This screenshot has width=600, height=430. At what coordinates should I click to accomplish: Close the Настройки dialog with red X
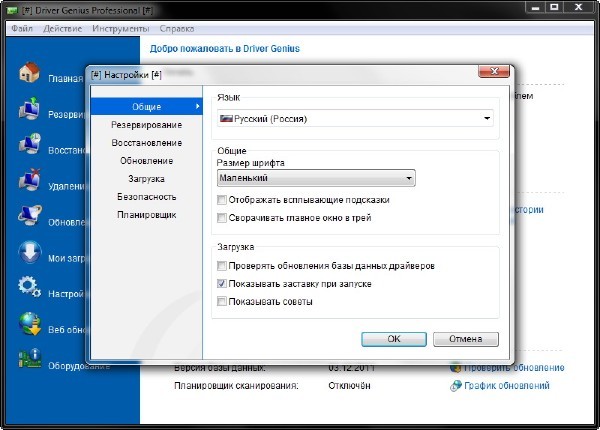tap(494, 72)
